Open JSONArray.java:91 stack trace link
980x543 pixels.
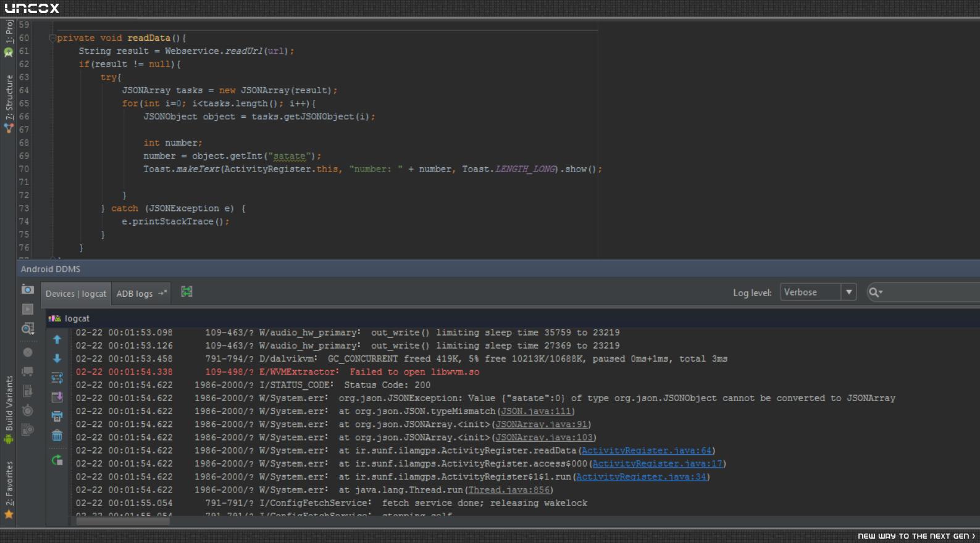[x=542, y=424]
